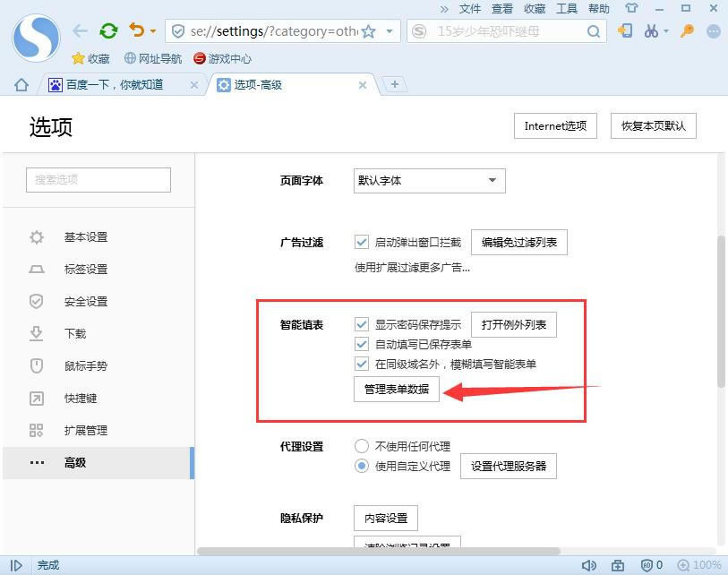Click the home page icon
728x575 pixels.
pyautogui.click(x=21, y=85)
